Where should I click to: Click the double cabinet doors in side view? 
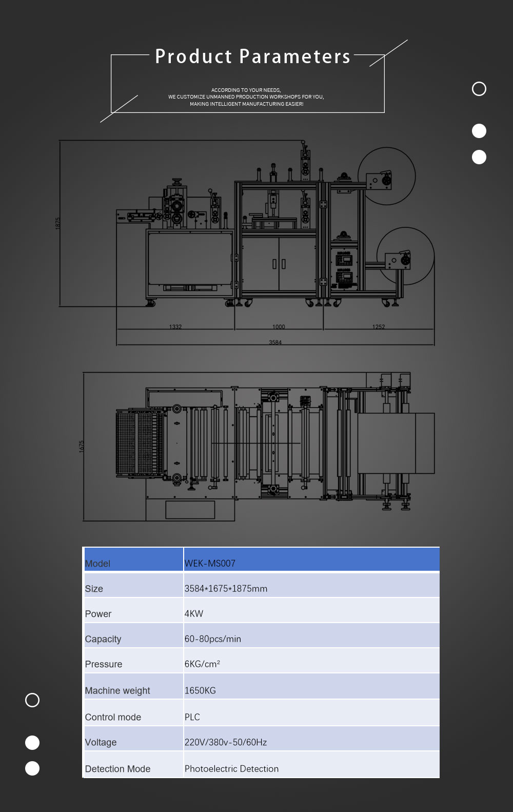[x=279, y=264]
